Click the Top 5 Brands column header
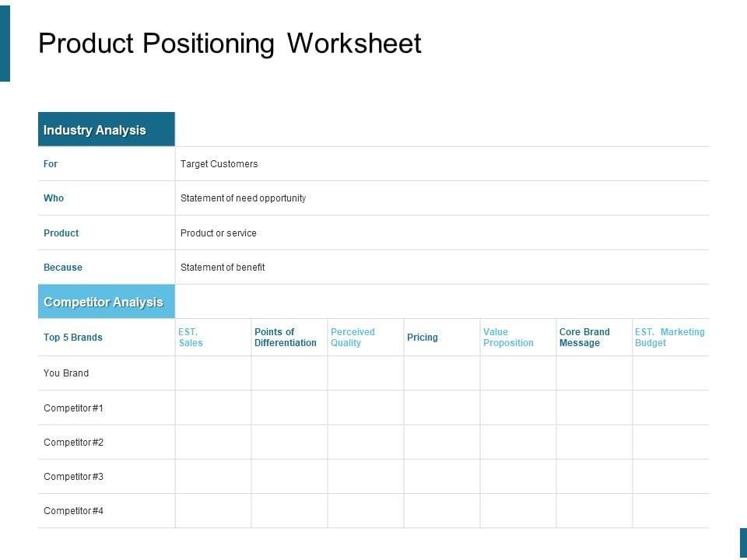 click(73, 338)
